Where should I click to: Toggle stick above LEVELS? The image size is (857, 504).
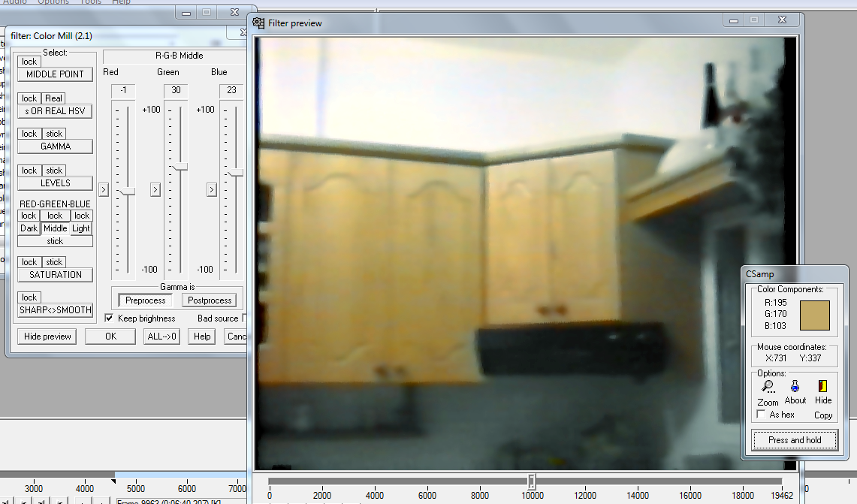point(54,171)
